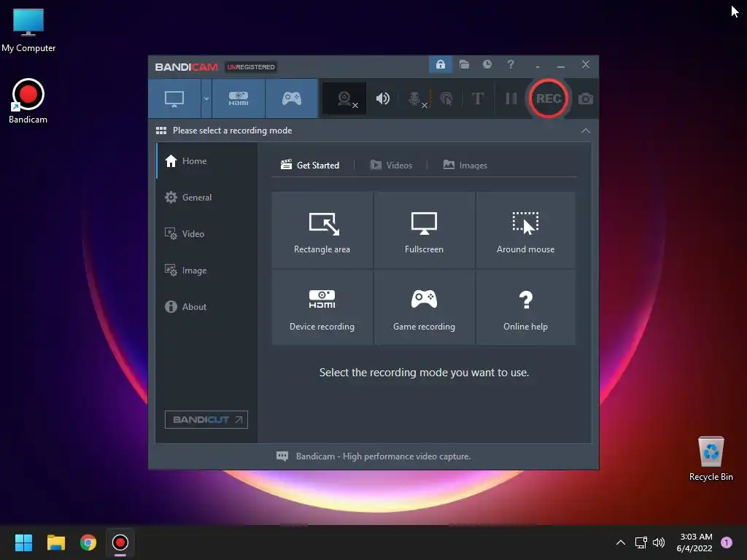Open the Image settings section
Viewport: 747px width, 560px height.
click(206, 270)
